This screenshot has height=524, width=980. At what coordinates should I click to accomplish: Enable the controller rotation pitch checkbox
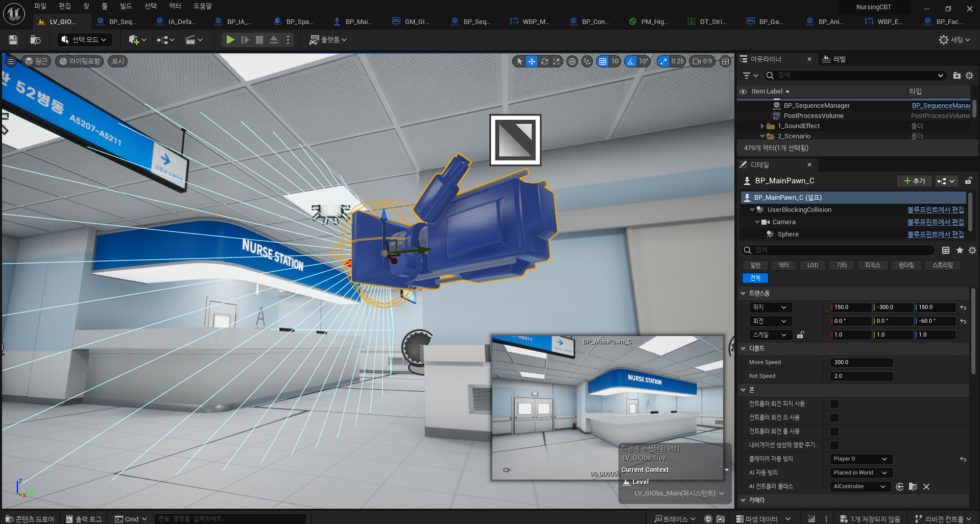pyautogui.click(x=834, y=403)
